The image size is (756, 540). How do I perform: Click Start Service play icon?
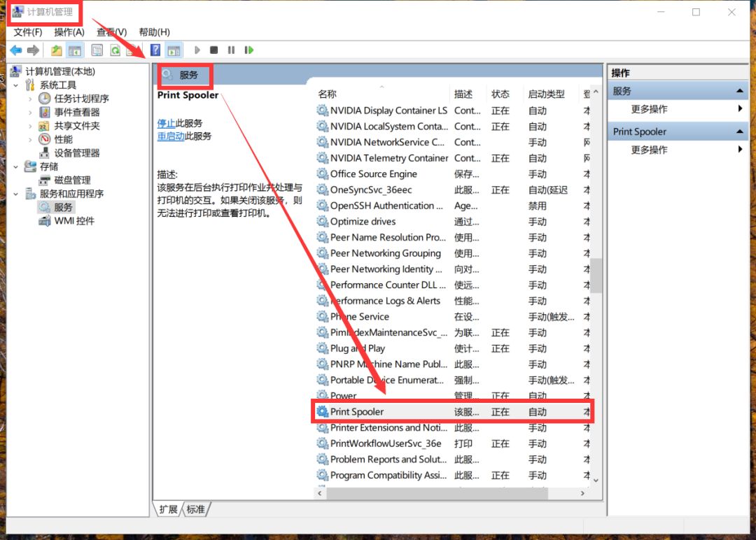pyautogui.click(x=197, y=50)
